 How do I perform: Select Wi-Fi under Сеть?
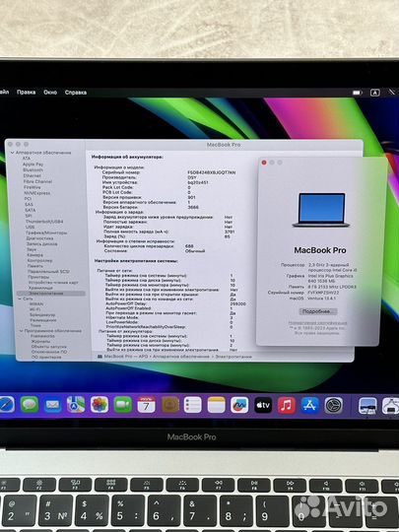point(34,309)
